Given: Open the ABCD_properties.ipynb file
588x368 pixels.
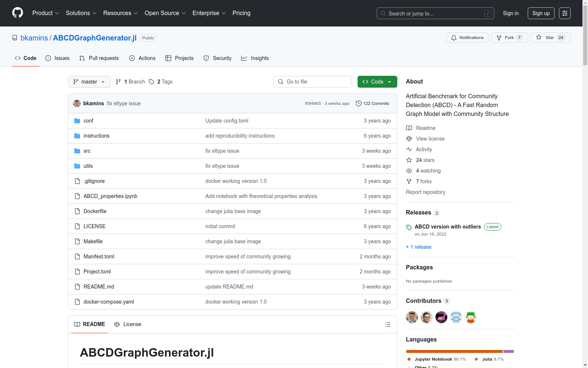Looking at the screenshot, I should [x=110, y=196].
